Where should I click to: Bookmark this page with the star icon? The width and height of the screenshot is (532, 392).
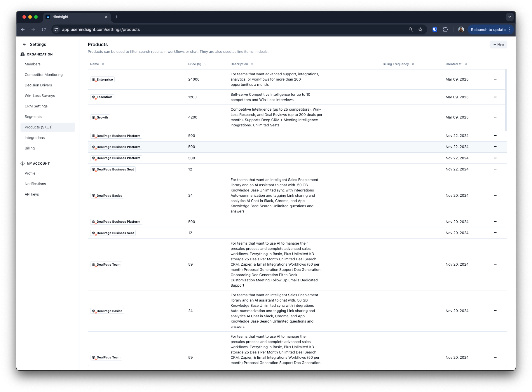(420, 29)
